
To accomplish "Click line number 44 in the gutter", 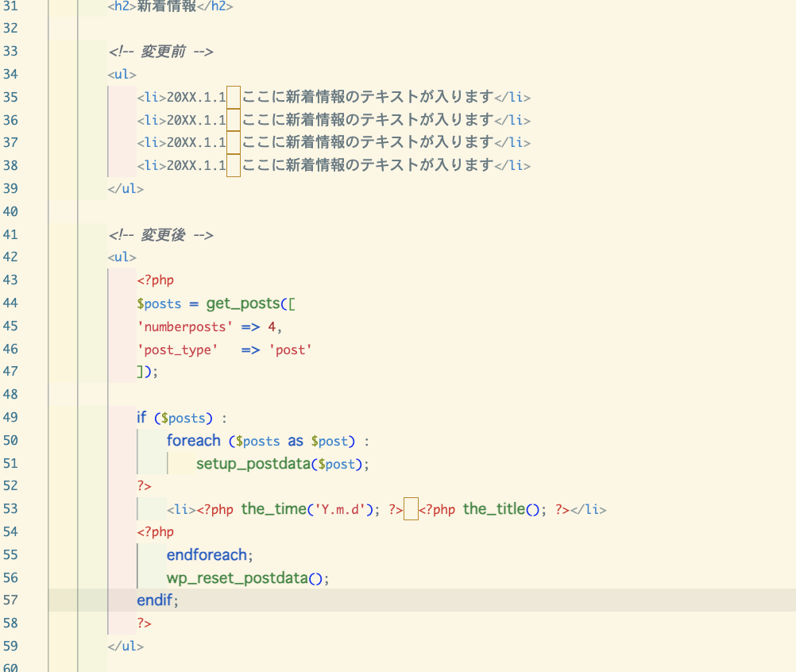I will 11,303.
